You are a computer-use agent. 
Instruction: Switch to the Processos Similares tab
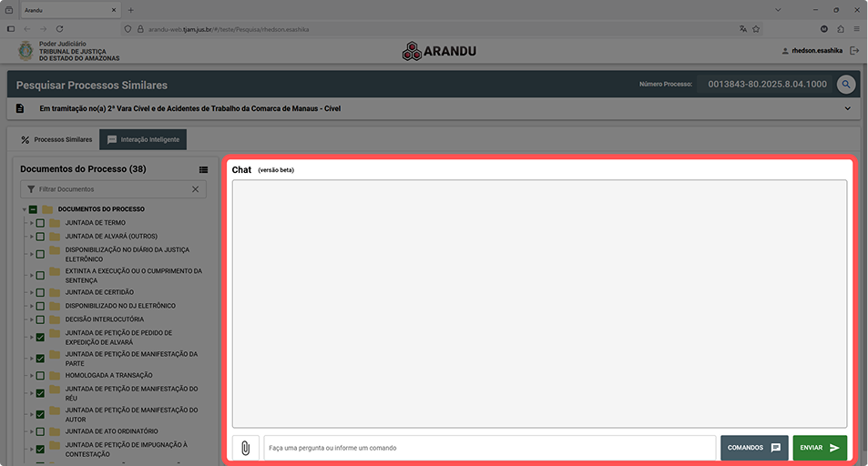pyautogui.click(x=56, y=140)
